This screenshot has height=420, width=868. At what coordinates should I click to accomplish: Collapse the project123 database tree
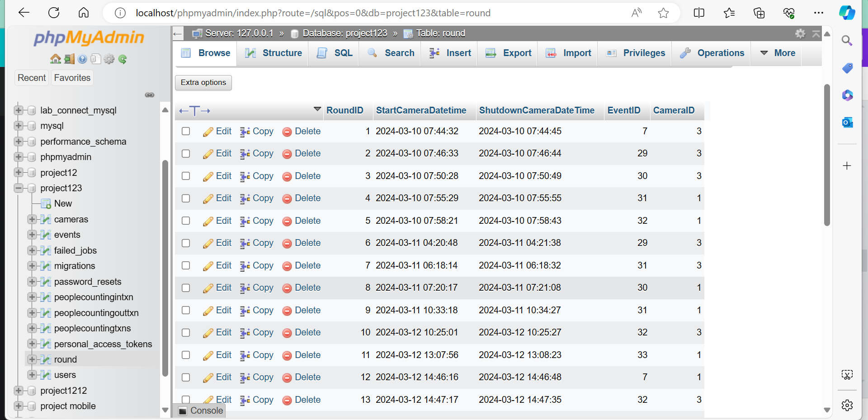click(19, 188)
